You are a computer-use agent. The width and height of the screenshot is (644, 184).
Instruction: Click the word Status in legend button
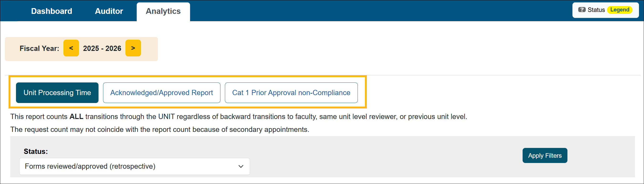click(596, 10)
